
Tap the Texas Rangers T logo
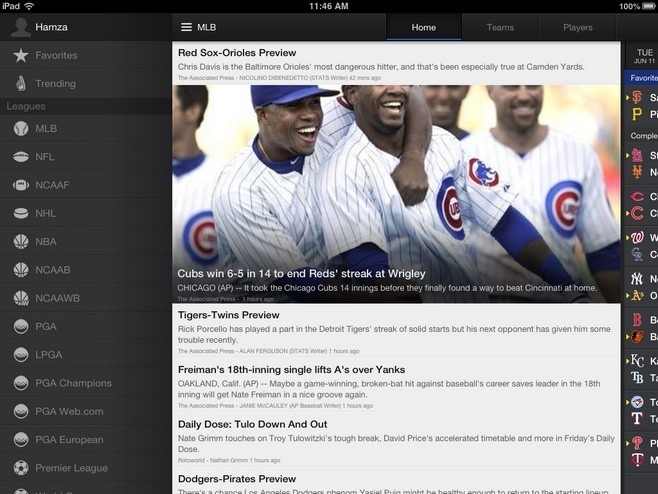(x=637, y=418)
